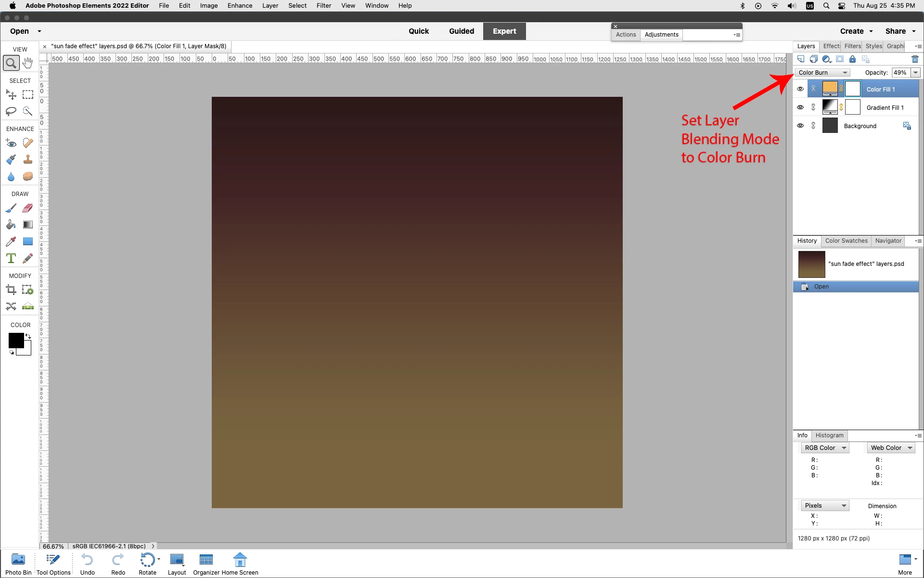Choose the Eraser tool

tap(28, 208)
